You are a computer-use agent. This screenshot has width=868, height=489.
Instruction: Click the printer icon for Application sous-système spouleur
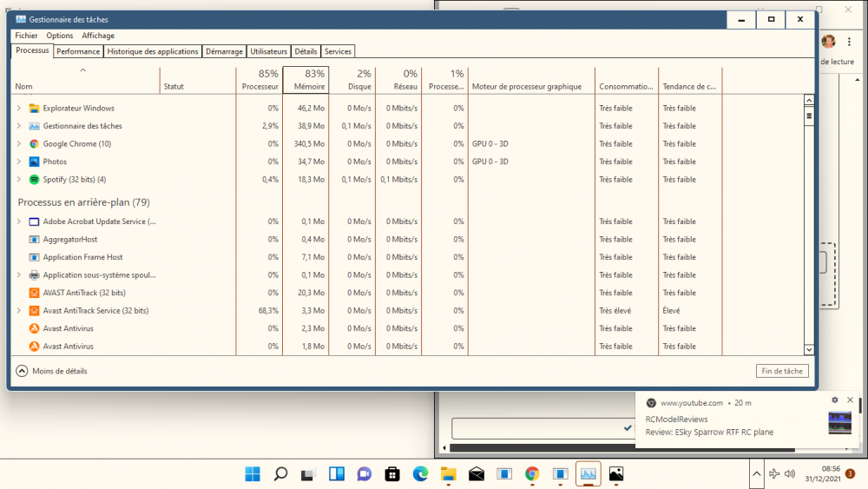[x=35, y=275]
